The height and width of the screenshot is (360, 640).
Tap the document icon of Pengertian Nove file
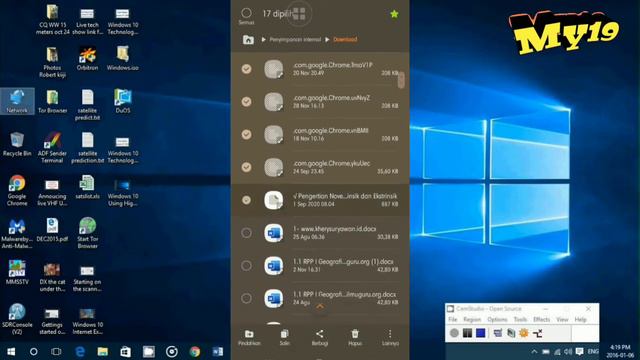pos(273,200)
